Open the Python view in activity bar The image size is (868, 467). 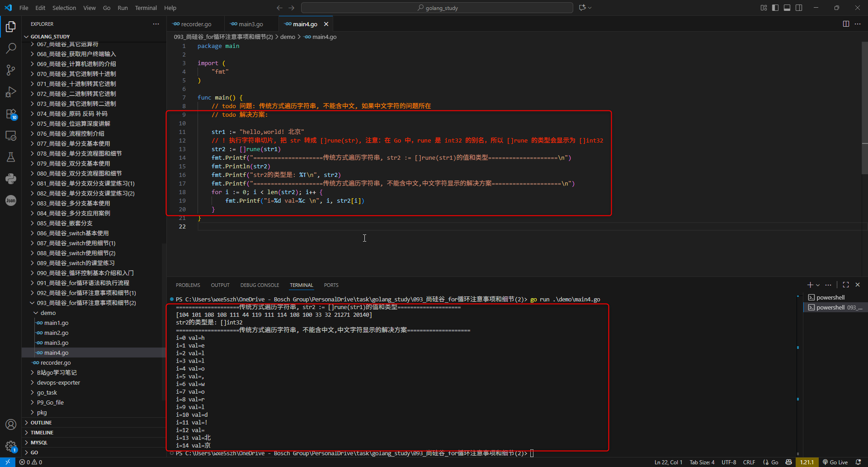click(11, 179)
